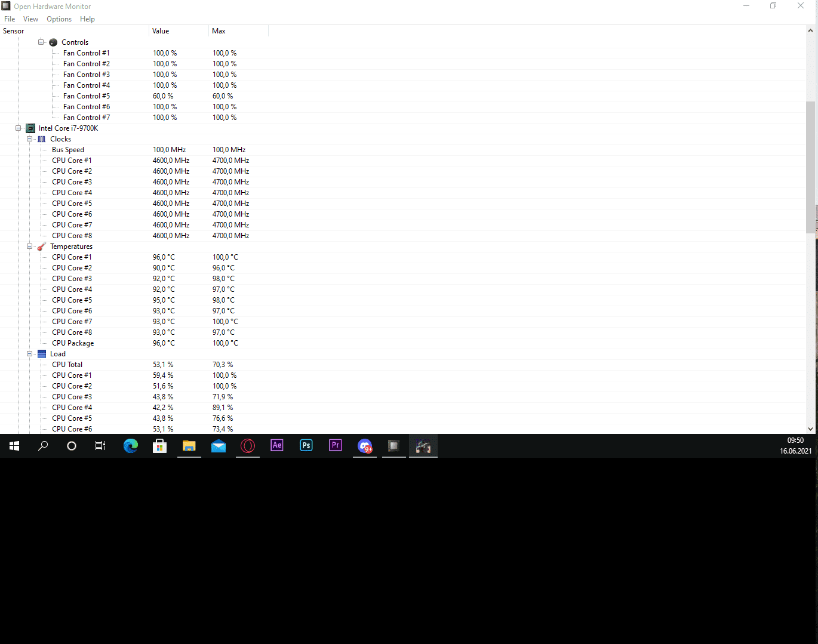Open File Explorer from the taskbar
818x644 pixels.
189,446
